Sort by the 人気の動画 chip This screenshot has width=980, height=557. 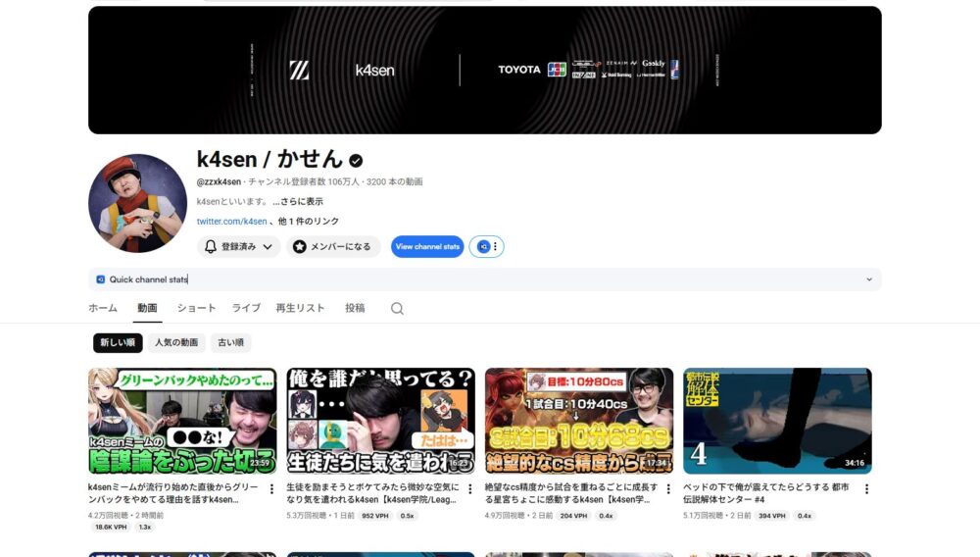[176, 342]
